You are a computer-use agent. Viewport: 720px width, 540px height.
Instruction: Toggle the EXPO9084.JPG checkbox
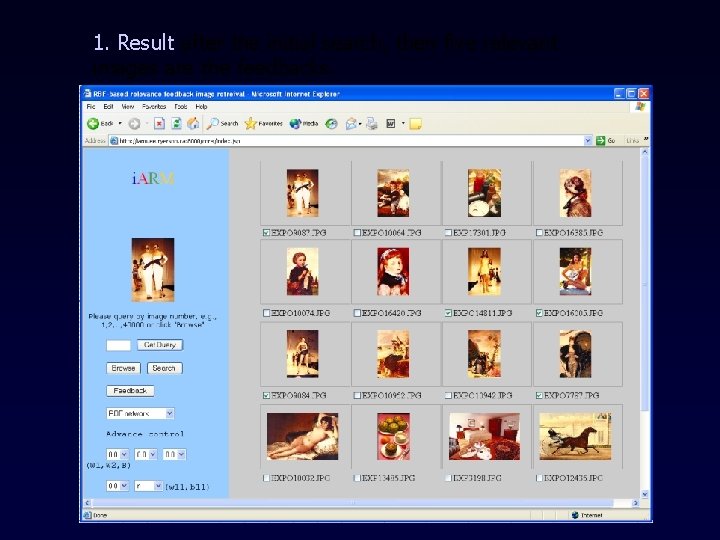(x=266, y=395)
